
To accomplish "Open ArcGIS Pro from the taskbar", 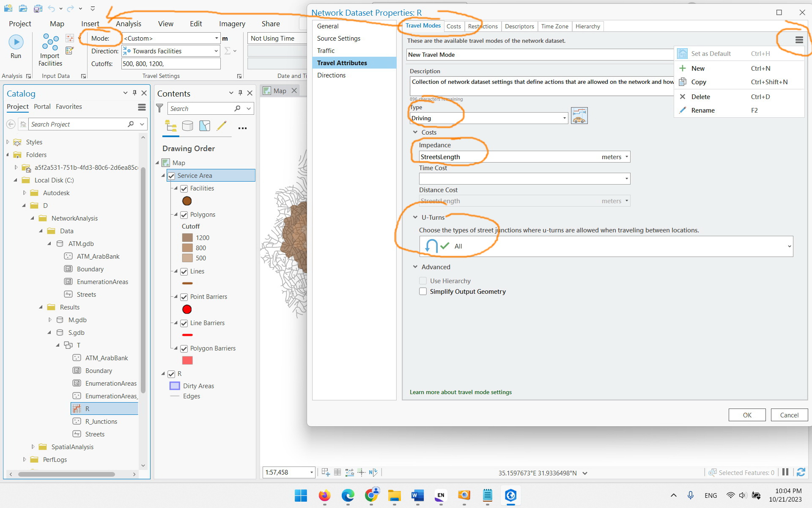I will click(510, 496).
